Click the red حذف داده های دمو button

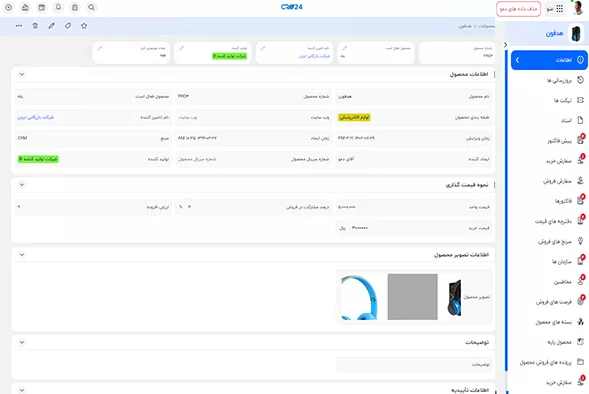tap(518, 9)
